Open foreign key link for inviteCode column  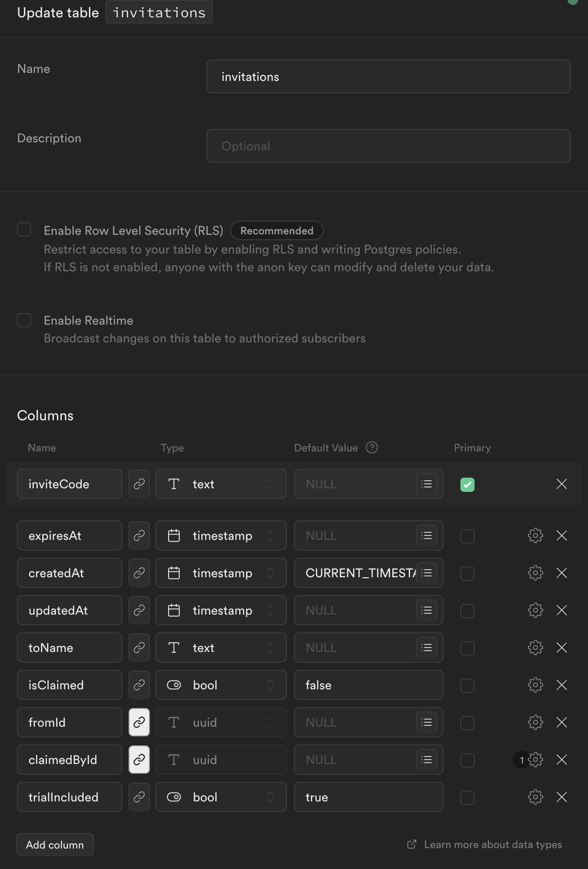[139, 484]
